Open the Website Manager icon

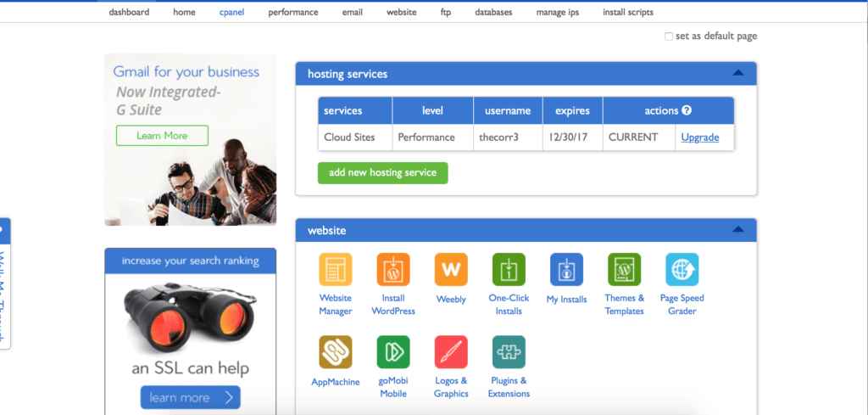(336, 269)
